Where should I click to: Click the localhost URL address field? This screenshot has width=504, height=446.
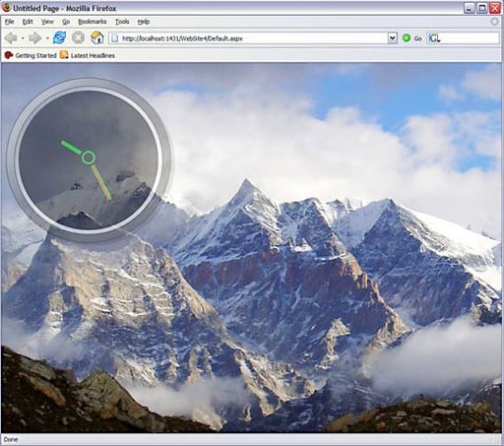click(x=253, y=38)
